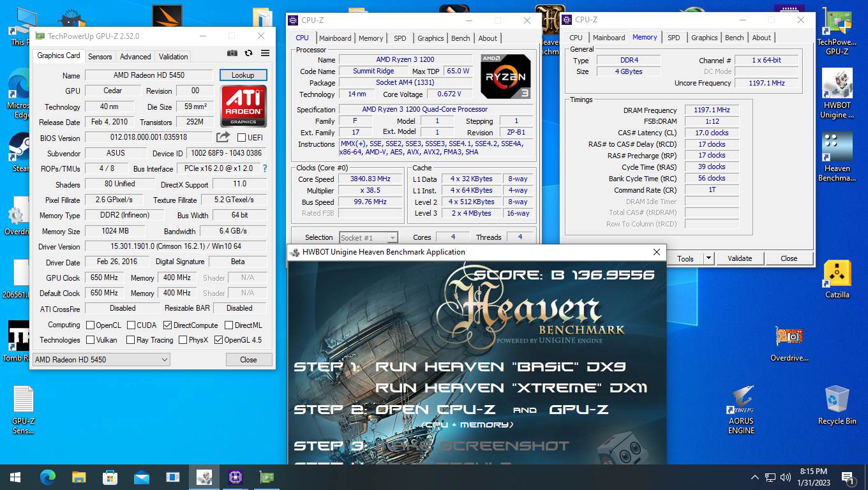
Task: Open About tab in the right CPU-Z window
Action: tap(761, 38)
